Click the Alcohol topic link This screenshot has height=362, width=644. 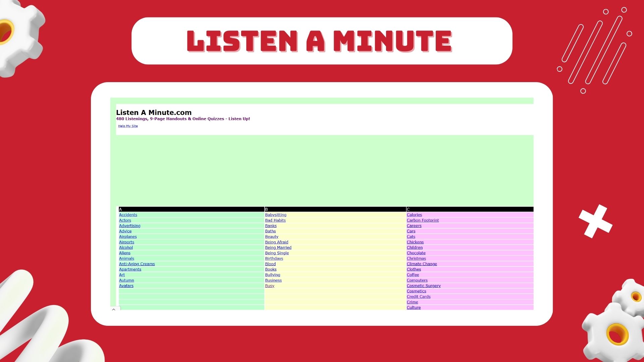point(126,247)
